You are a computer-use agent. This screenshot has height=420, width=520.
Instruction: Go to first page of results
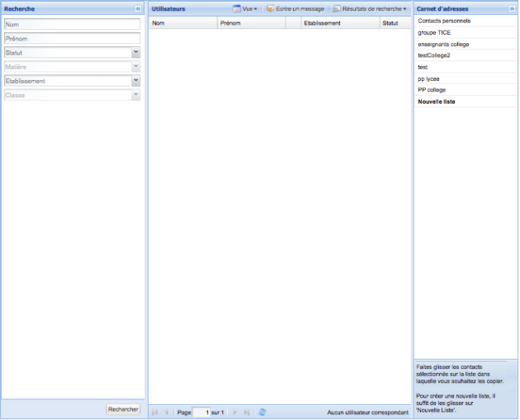coord(155,413)
